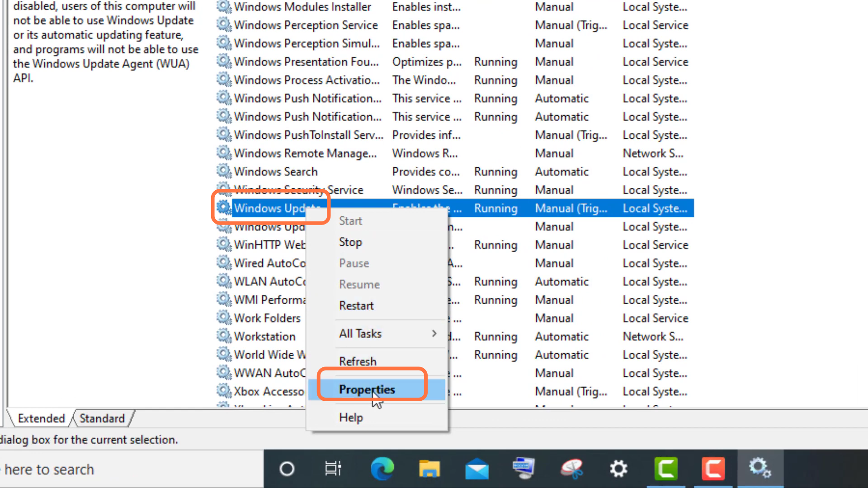Click the Windows Remote Manage... gear icon
868x488 pixels.
coord(224,153)
